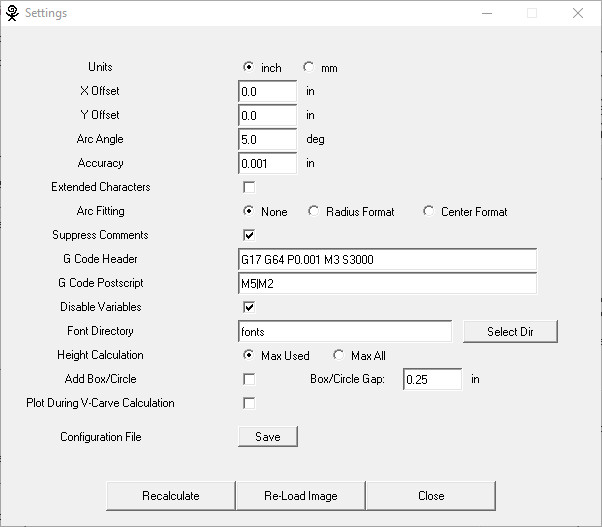Viewport: 602px width, 527px height.
Task: Click the Settings window app icon
Action: pos(12,13)
